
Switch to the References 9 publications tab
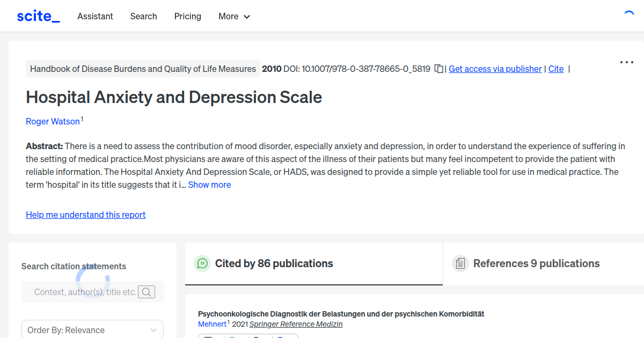pos(536,263)
